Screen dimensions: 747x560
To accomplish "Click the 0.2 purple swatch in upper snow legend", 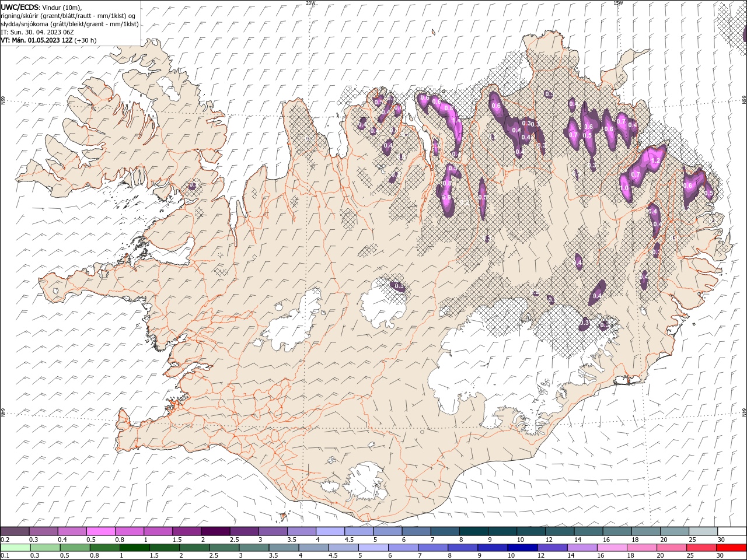I will pyautogui.click(x=15, y=531).
